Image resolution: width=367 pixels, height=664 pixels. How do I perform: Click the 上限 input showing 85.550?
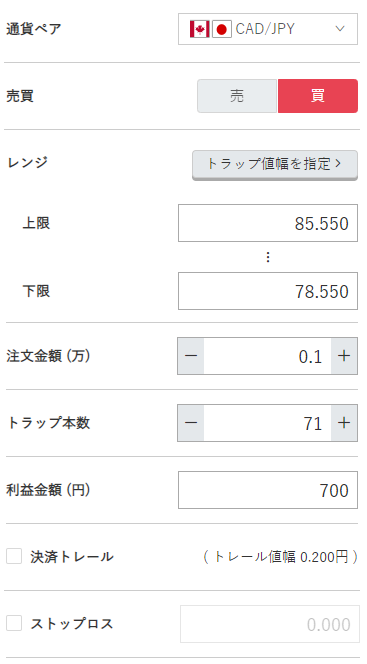click(268, 223)
